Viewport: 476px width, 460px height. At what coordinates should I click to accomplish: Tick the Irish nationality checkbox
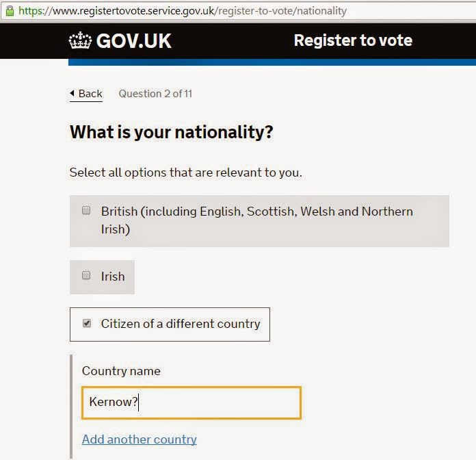[x=86, y=276]
